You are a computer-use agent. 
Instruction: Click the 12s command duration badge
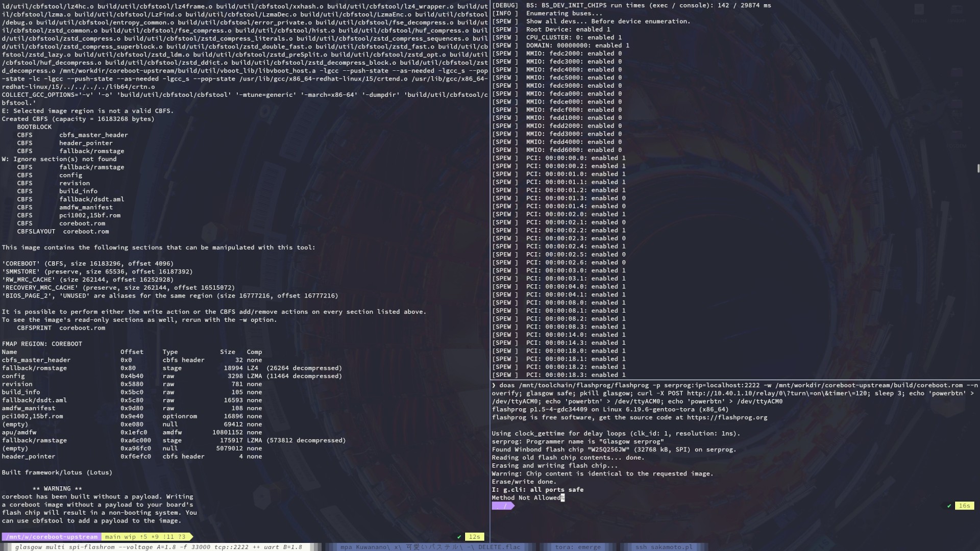475,537
